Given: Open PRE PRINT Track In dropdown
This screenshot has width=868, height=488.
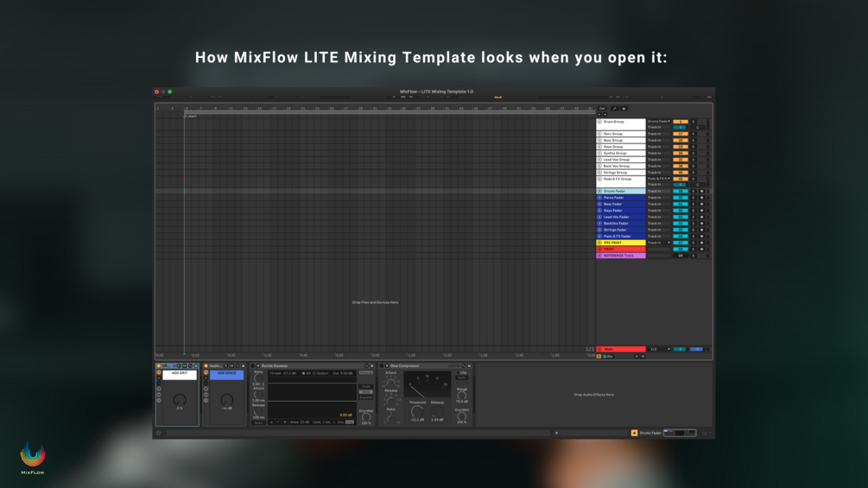Looking at the screenshot, I should [659, 243].
